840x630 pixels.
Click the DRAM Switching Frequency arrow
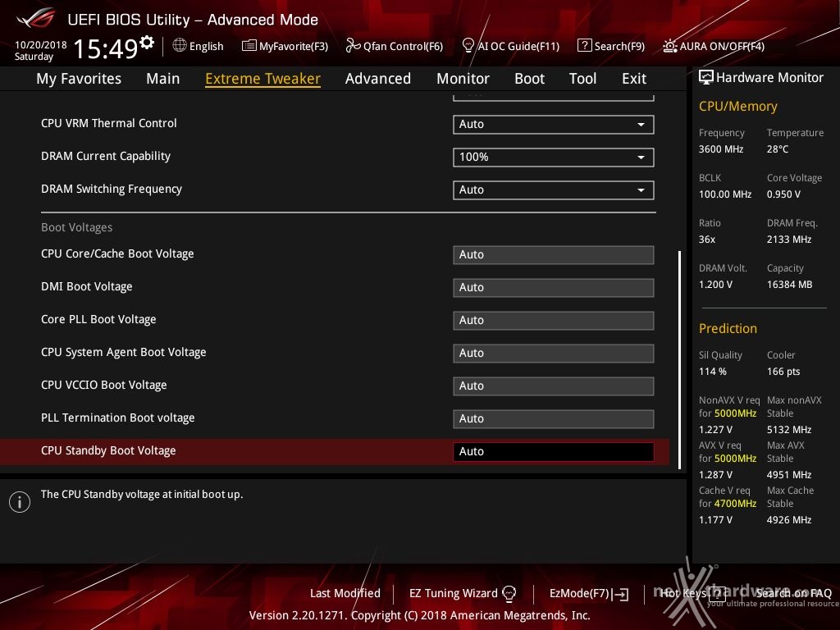pyautogui.click(x=641, y=190)
